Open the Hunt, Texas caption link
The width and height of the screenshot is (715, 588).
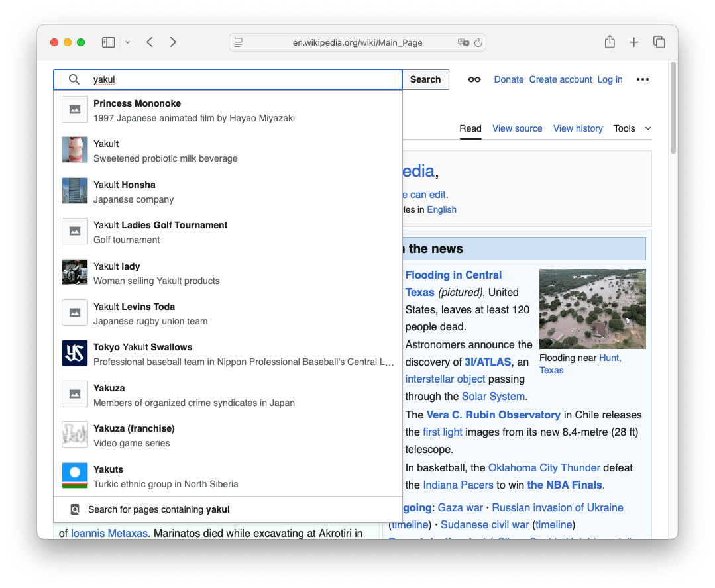[x=580, y=364]
